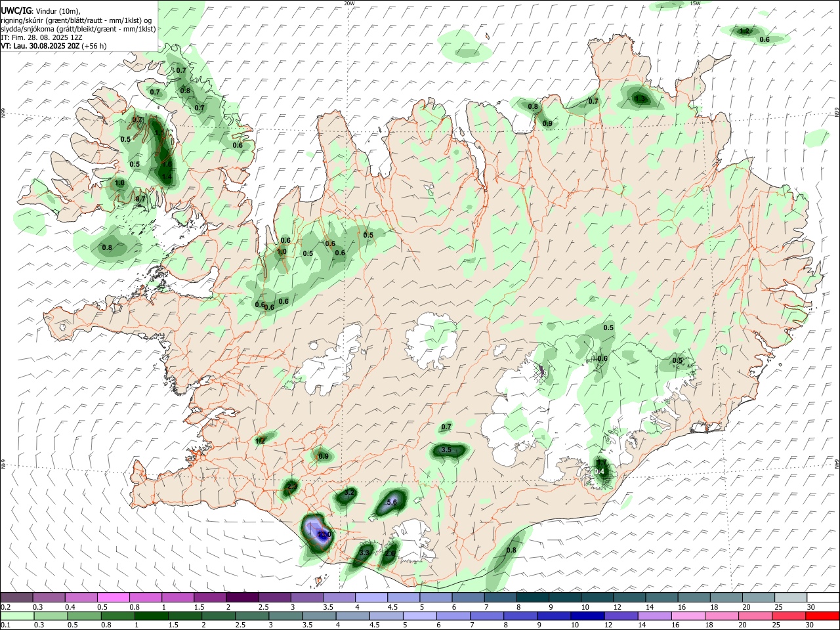
Task: Select the deep navy blue swatch after lower 10
Action: point(586,616)
